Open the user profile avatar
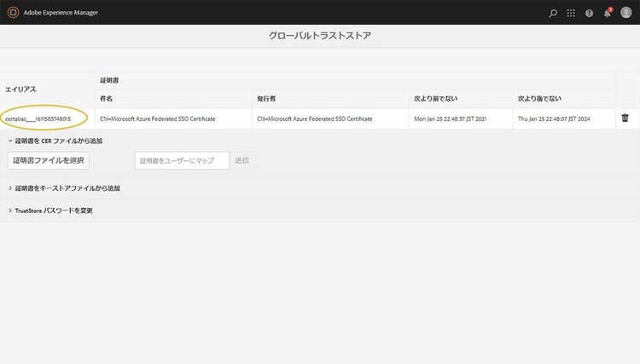The width and height of the screenshot is (640, 364). (625, 13)
